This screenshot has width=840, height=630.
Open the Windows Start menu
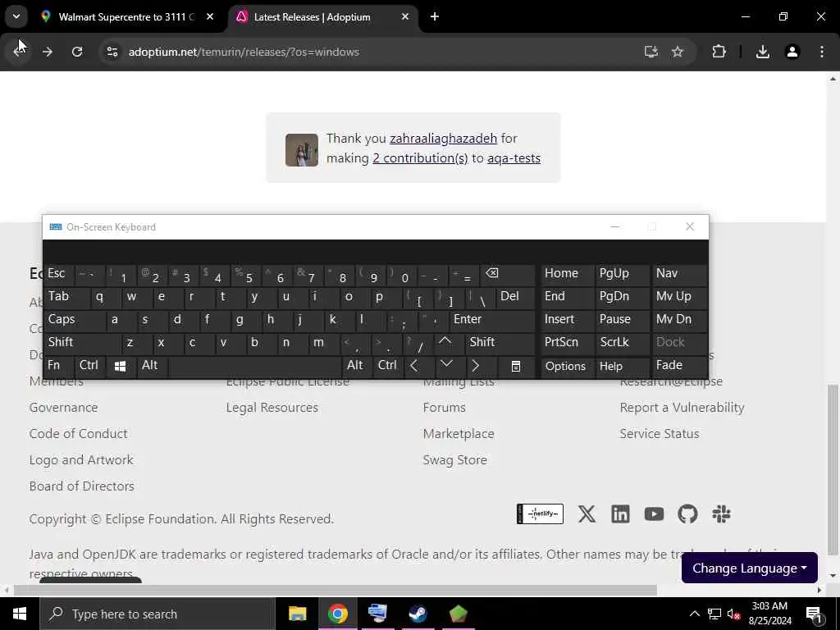20,614
